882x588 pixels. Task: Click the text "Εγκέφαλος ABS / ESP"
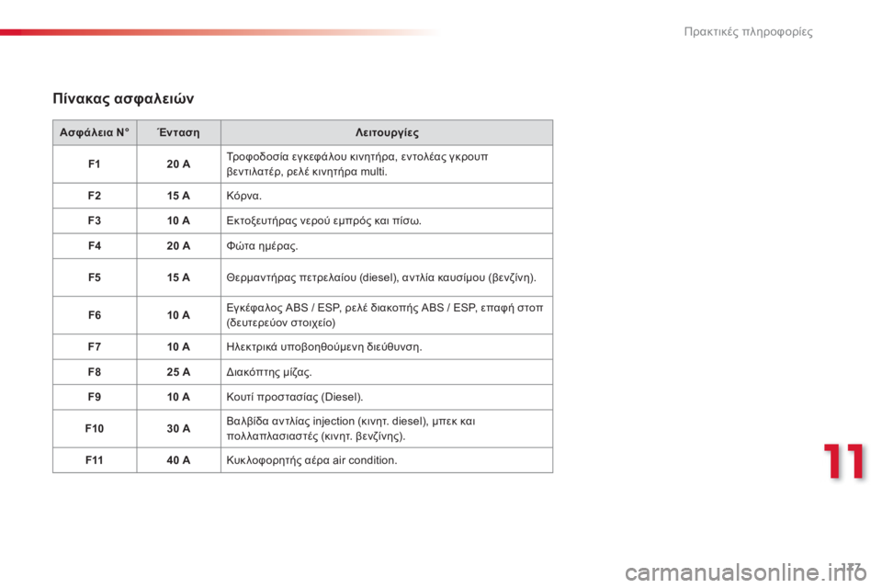point(283,308)
